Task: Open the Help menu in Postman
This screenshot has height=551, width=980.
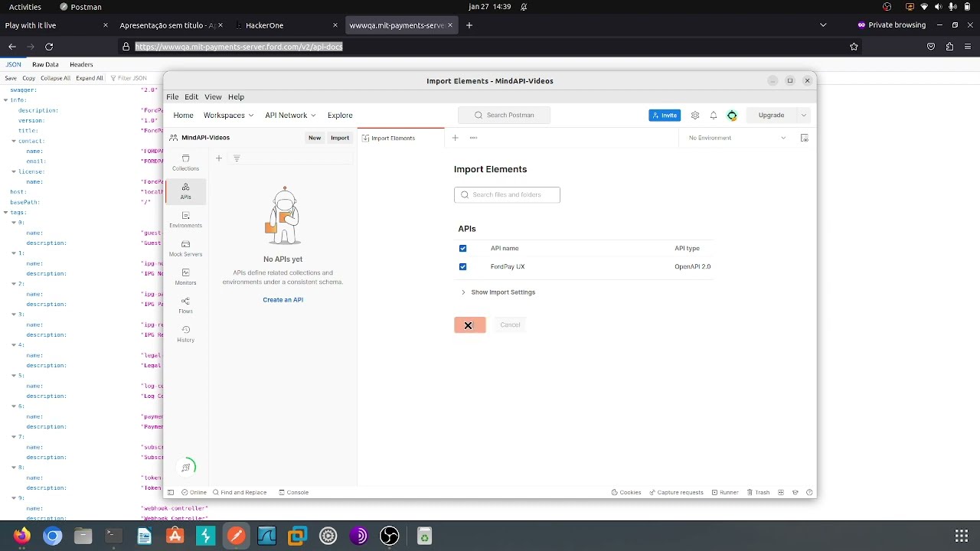Action: click(236, 97)
